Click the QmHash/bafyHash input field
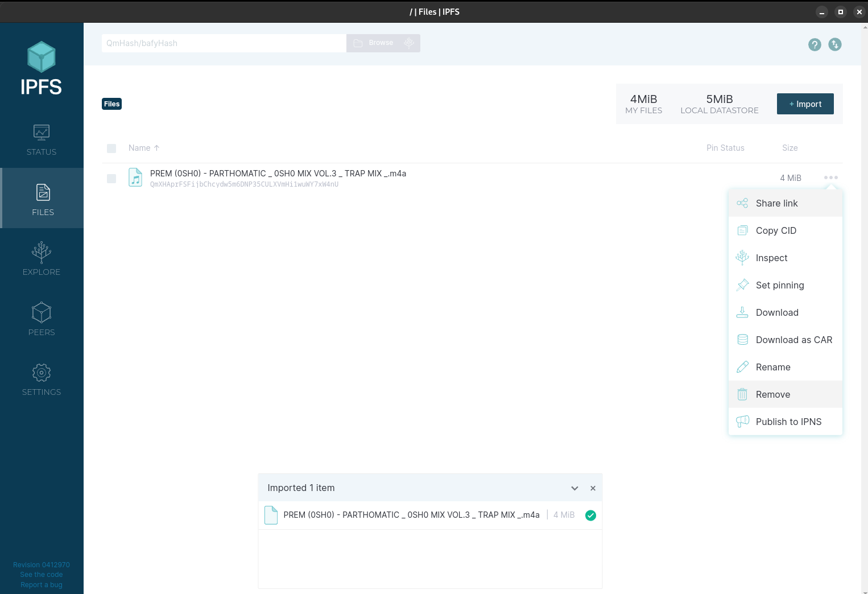The image size is (868, 594). tap(224, 43)
